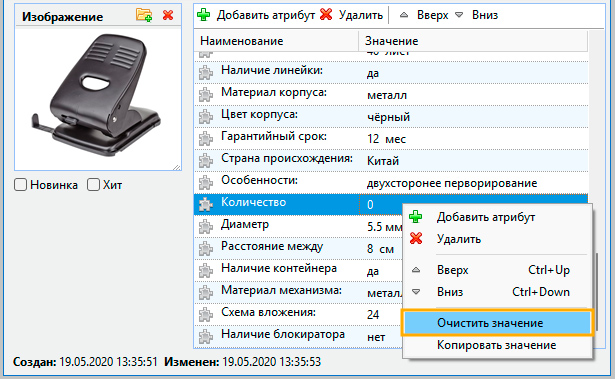Click value cell Китай
615x379 pixels.
[x=383, y=161]
